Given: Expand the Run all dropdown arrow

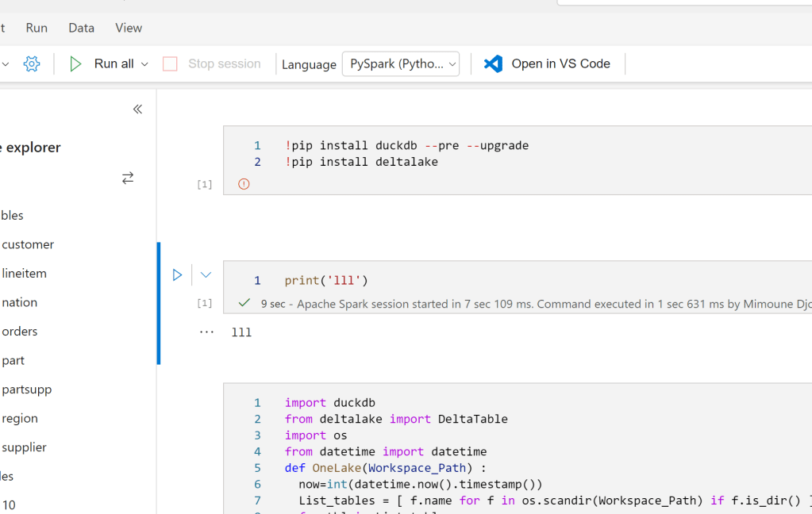Looking at the screenshot, I should tap(144, 64).
